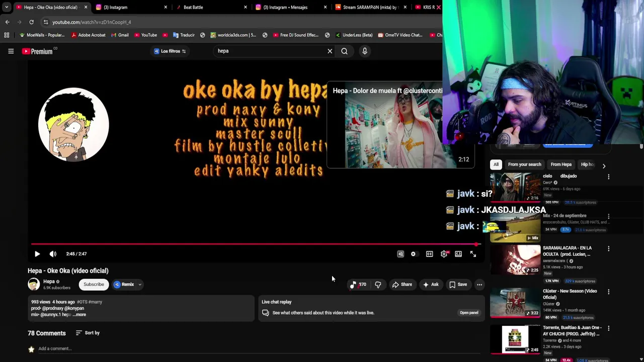644x362 pixels.
Task: Expand description with ...more
Action: coord(79,315)
